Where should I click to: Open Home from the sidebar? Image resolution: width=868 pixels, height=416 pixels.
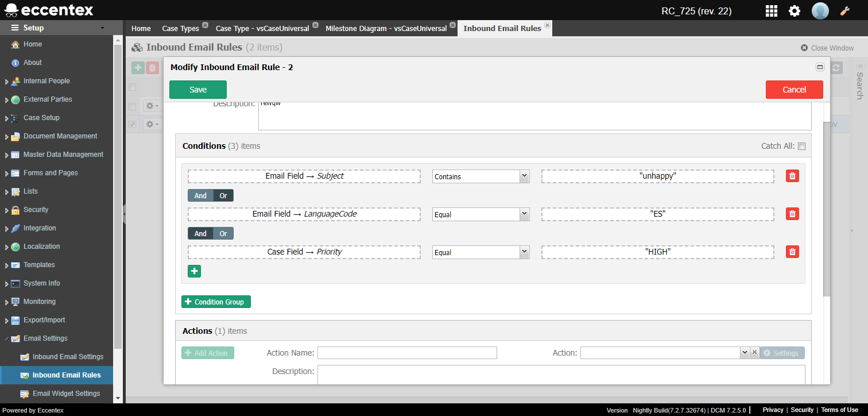[x=33, y=44]
